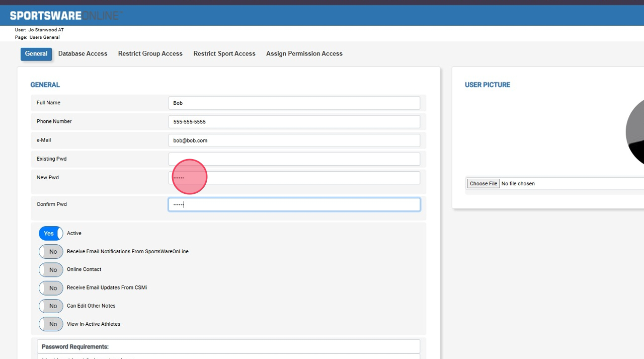Image resolution: width=644 pixels, height=359 pixels.
Task: Click the Confirm Pwd field
Action: click(x=294, y=204)
